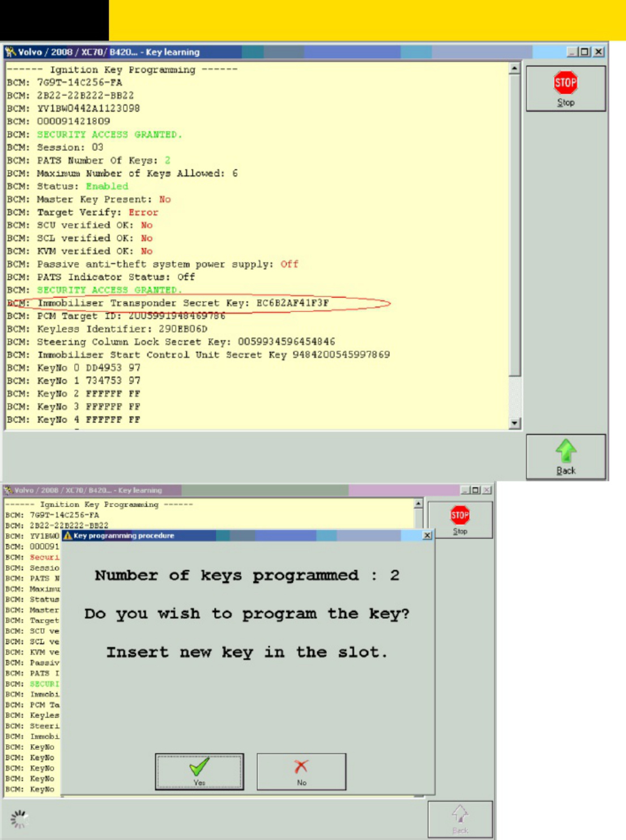Select the "000091421809" line in the upper log
The width and height of the screenshot is (626, 840).
[x=58, y=121]
